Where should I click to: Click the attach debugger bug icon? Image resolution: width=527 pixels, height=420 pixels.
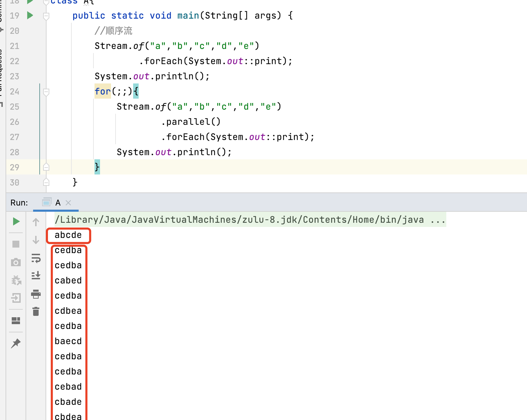(x=16, y=280)
